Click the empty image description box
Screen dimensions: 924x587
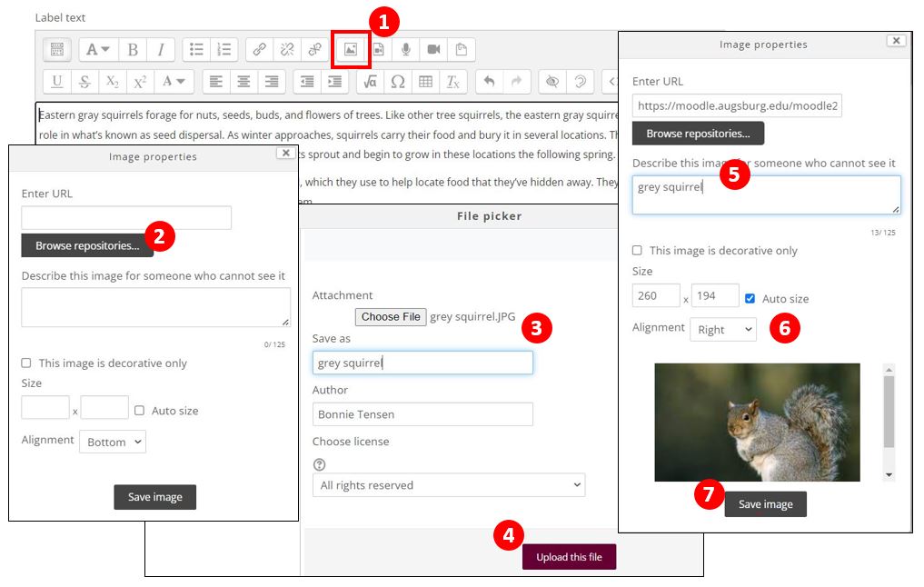pyautogui.click(x=155, y=307)
